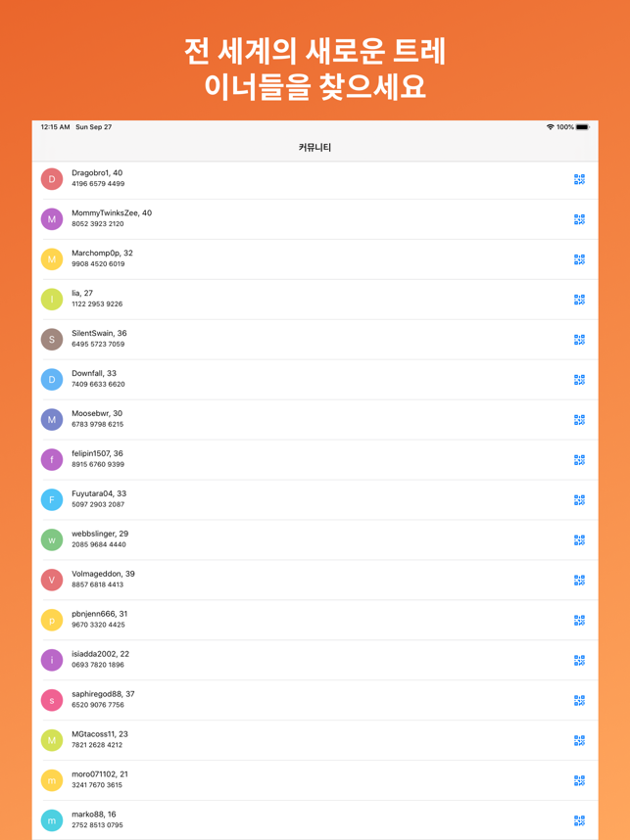Tap MGtacoss11's green avatar
The image size is (630, 840).
[52, 740]
